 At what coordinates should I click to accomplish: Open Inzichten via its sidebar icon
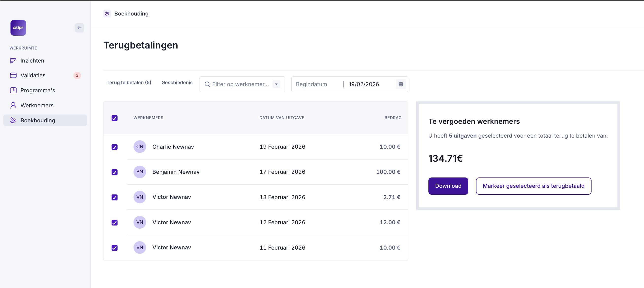pos(13,61)
